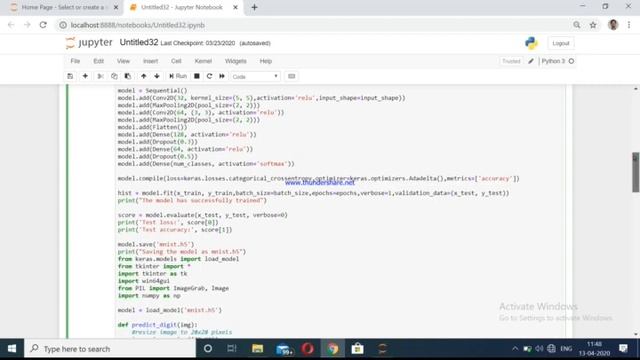
Task: Insert a cell below with plus icon
Action: pyautogui.click(x=85, y=76)
